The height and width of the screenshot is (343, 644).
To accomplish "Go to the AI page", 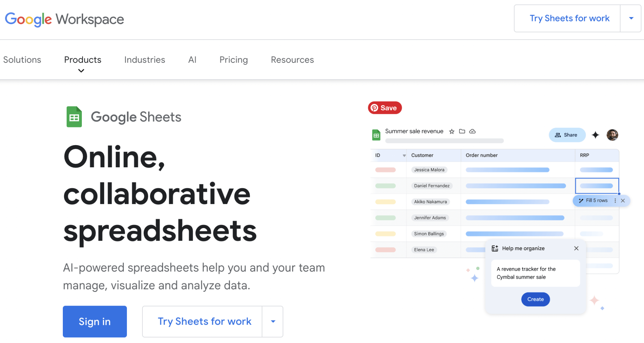I will [x=192, y=60].
